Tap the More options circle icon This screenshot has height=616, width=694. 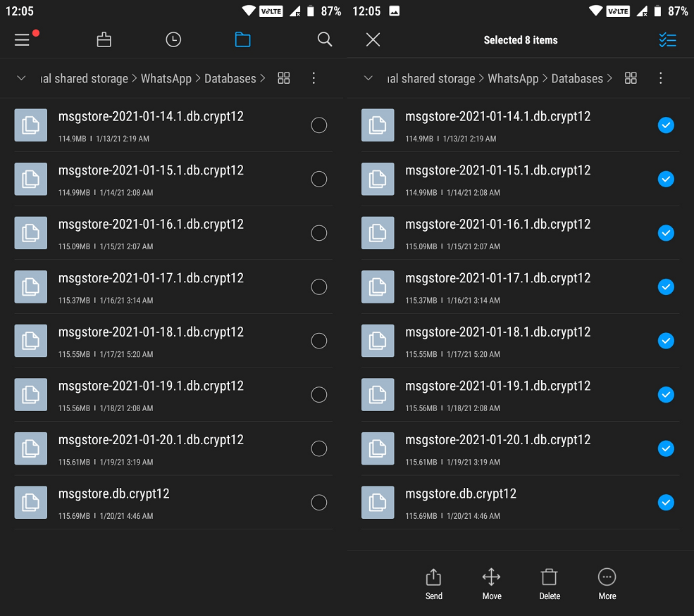click(x=607, y=577)
